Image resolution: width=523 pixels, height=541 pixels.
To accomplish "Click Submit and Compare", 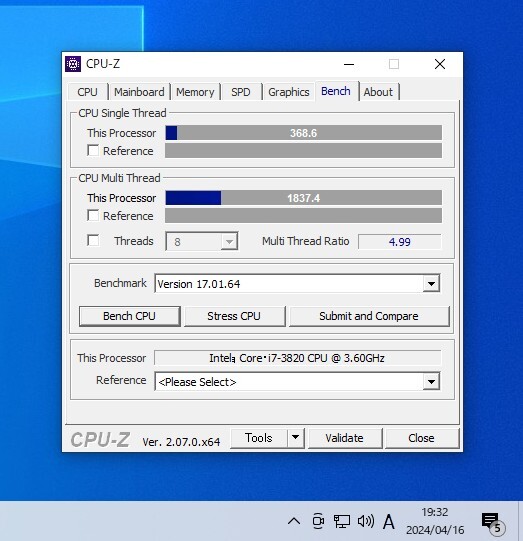I will [x=369, y=316].
